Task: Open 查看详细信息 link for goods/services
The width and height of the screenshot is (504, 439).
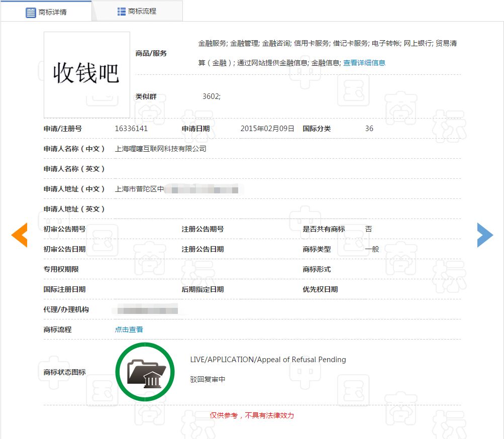Action: click(x=364, y=63)
